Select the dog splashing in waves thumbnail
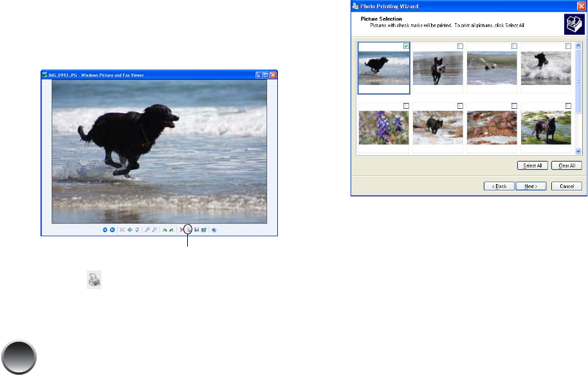 [x=546, y=68]
